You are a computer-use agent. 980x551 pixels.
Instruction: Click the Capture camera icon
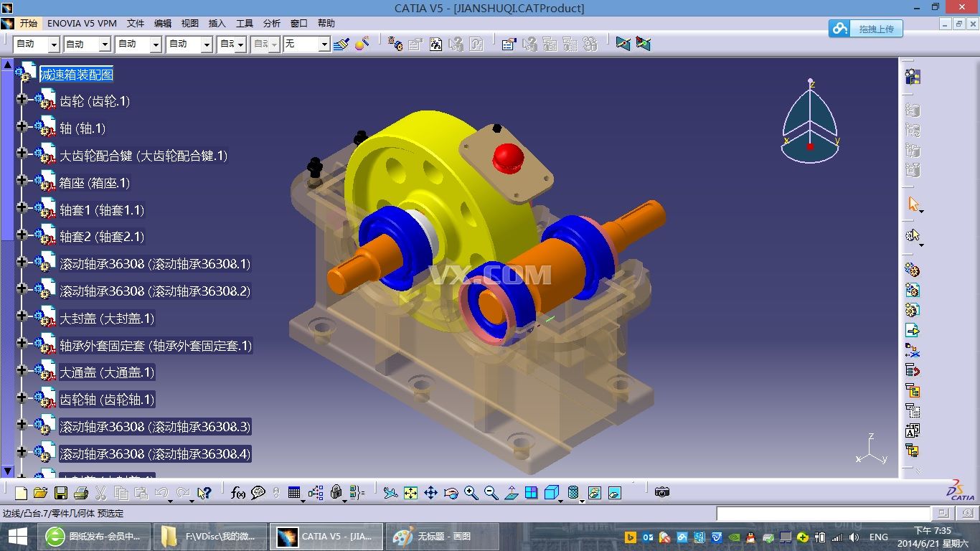pyautogui.click(x=662, y=492)
